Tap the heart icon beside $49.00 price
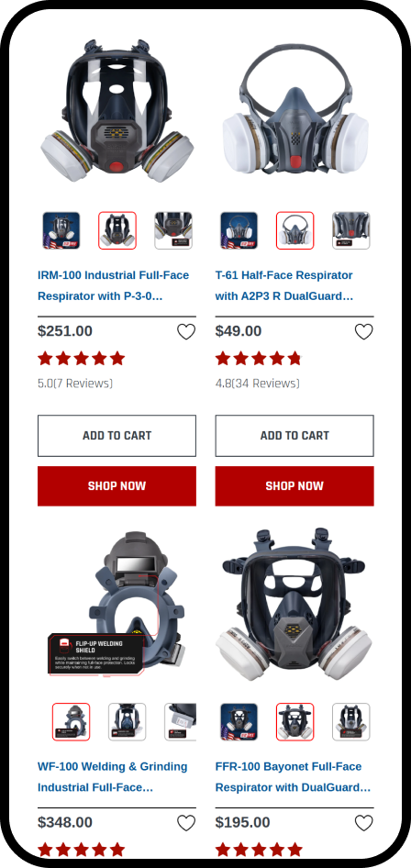This screenshot has width=411, height=868. point(363,331)
